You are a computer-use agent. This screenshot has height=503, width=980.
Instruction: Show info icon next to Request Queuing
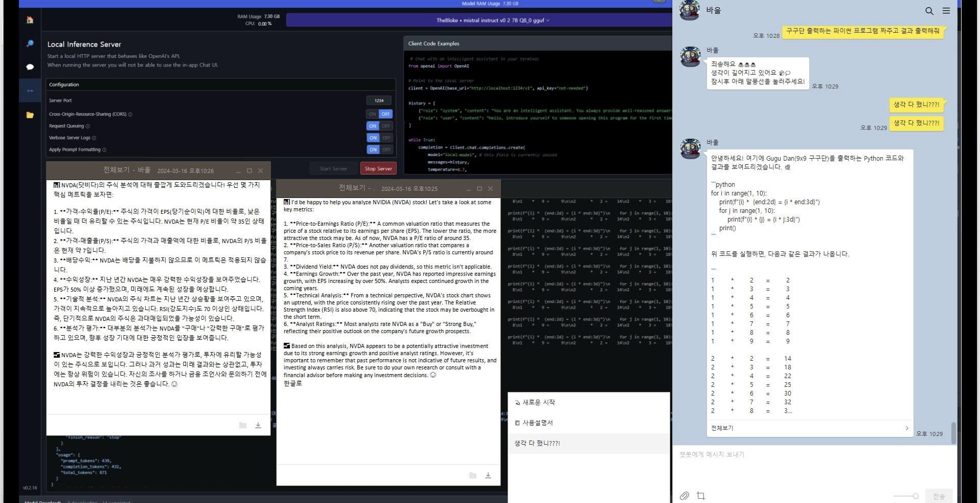(x=88, y=126)
